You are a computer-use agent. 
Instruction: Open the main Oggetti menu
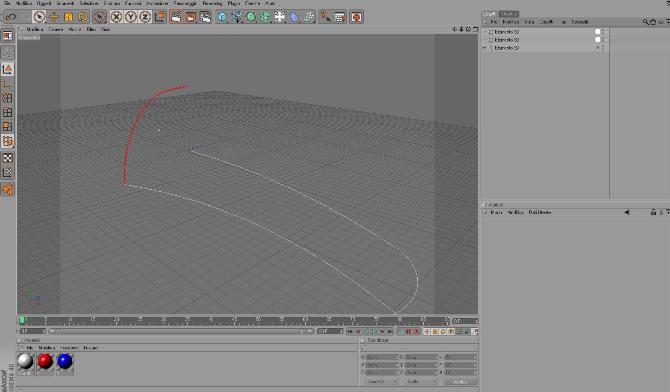44,3
